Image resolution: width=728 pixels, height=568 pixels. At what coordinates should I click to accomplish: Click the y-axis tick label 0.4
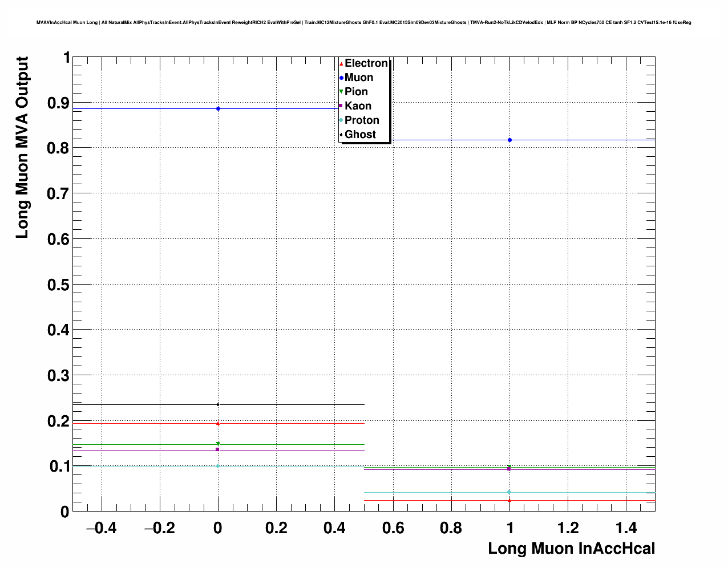[x=58, y=330]
